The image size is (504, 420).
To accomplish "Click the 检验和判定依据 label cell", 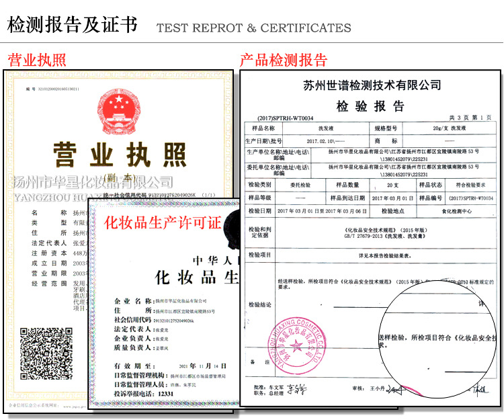I will point(259,232).
